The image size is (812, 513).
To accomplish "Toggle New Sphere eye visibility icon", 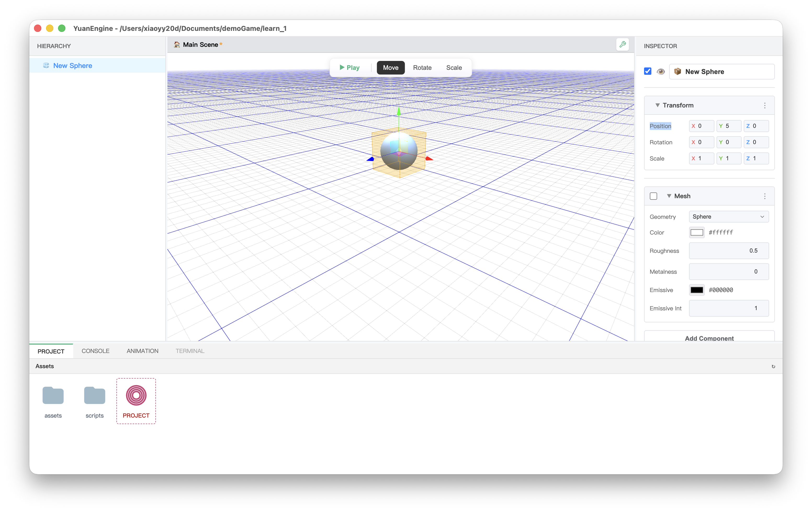I will (x=661, y=71).
